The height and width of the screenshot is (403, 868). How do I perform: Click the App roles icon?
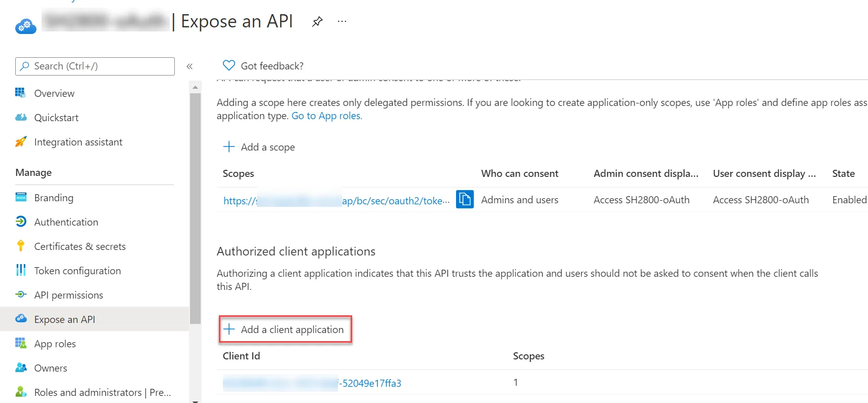tap(21, 343)
